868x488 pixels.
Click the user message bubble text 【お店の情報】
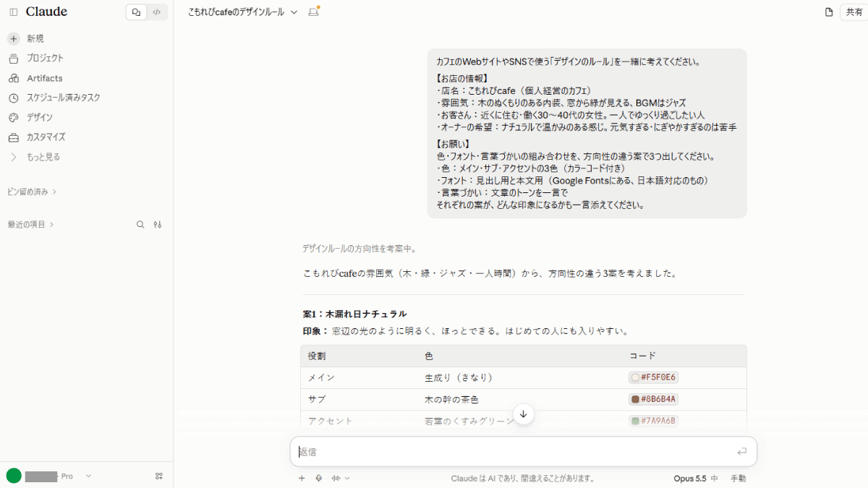(463, 78)
